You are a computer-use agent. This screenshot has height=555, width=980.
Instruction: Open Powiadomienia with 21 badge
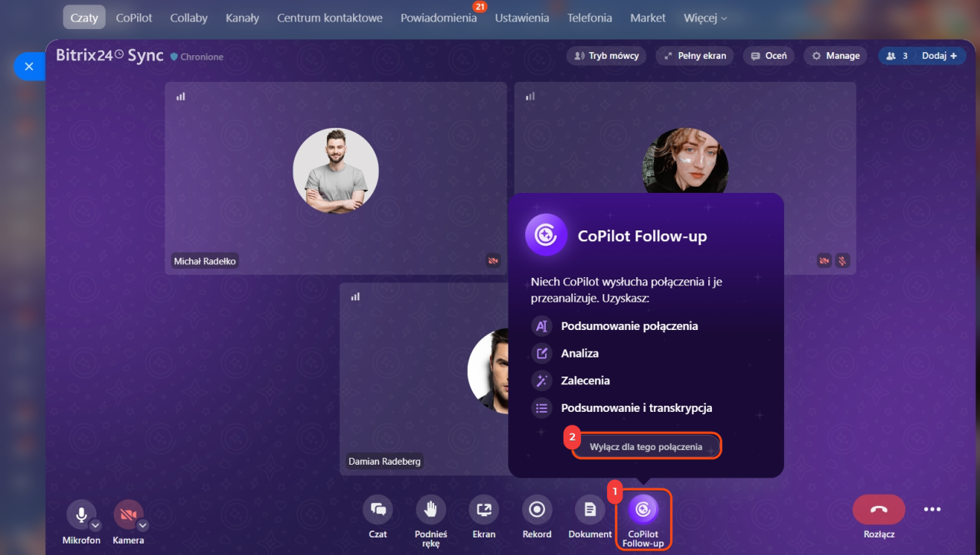(439, 18)
